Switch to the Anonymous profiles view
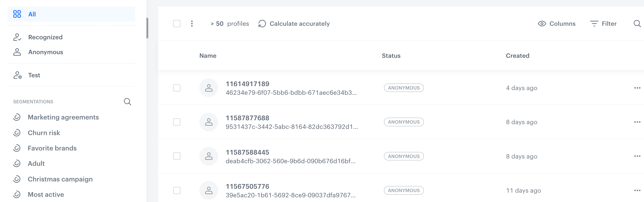Viewport: 644px width, 202px height. 46,52
